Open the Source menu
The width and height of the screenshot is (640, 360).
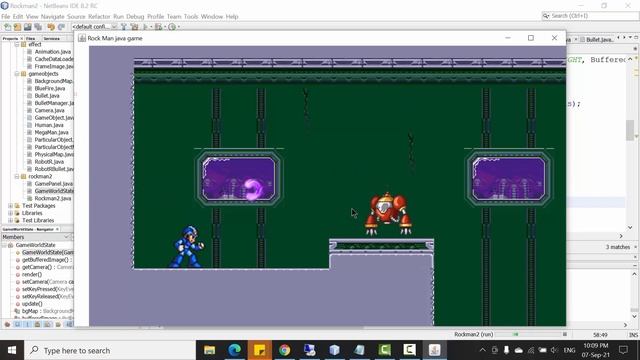click(76, 17)
